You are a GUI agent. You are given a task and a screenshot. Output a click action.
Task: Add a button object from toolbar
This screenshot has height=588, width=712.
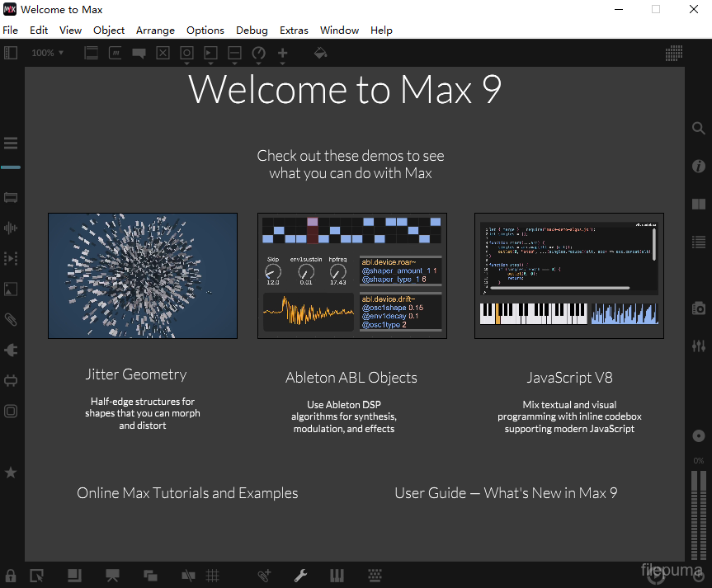click(x=186, y=53)
